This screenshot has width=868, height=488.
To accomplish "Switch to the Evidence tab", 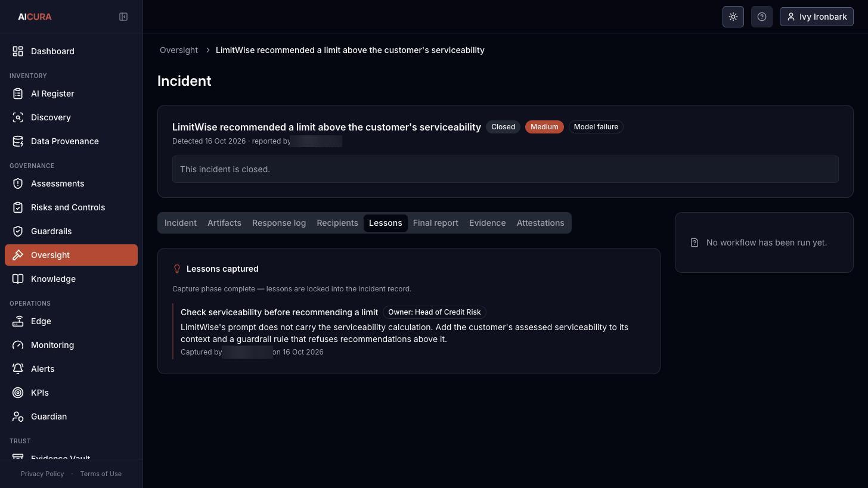I will 487,223.
